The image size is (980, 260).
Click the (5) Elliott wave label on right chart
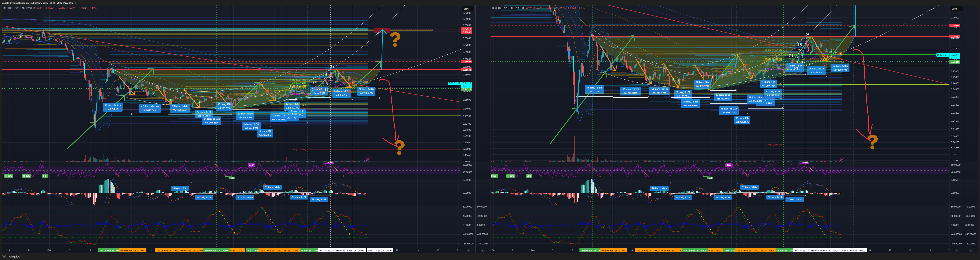(x=806, y=34)
